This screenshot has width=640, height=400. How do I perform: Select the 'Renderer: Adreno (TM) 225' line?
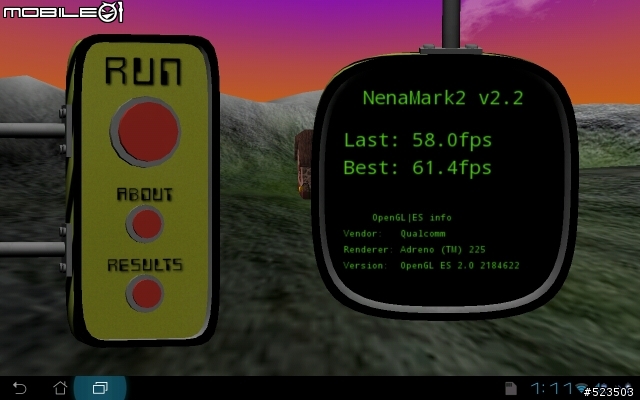click(414, 249)
